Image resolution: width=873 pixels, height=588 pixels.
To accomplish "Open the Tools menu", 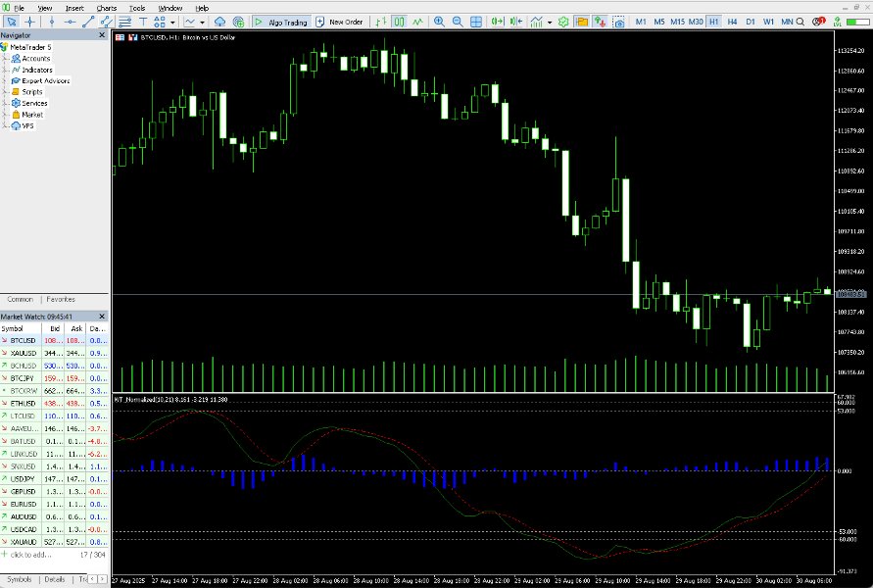I will click(x=137, y=8).
